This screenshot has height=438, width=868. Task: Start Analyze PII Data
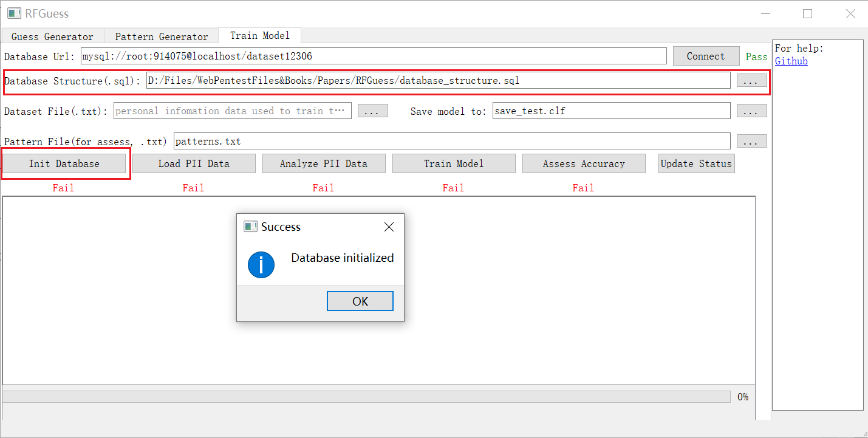[x=324, y=163]
